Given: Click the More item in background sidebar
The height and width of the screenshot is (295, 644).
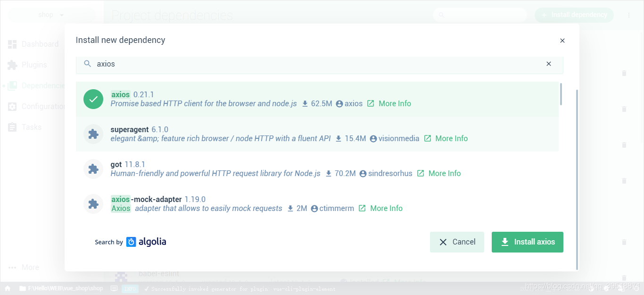Looking at the screenshot, I should pos(24,268).
